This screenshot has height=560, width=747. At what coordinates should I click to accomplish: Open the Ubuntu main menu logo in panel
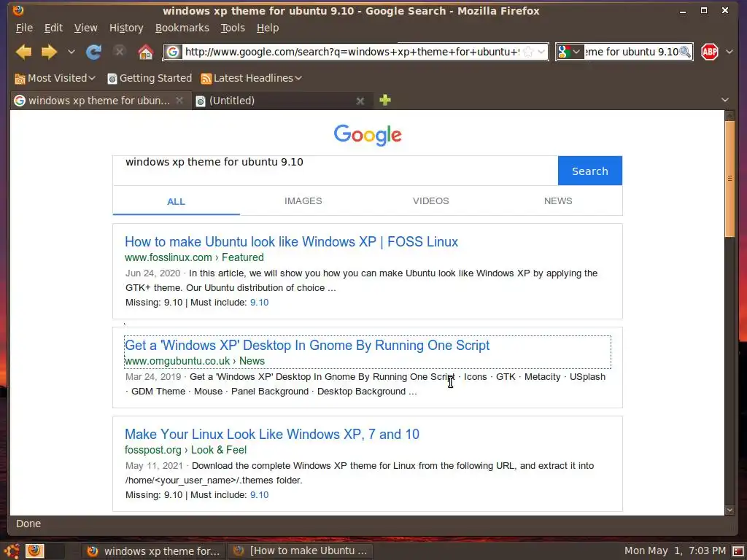tap(12, 551)
